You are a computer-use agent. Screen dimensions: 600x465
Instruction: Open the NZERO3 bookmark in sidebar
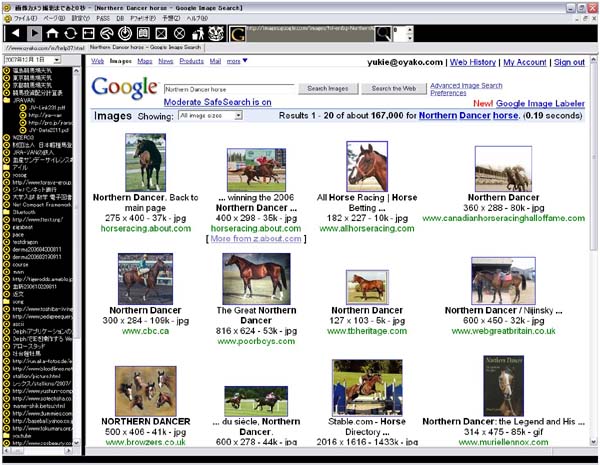coord(24,137)
